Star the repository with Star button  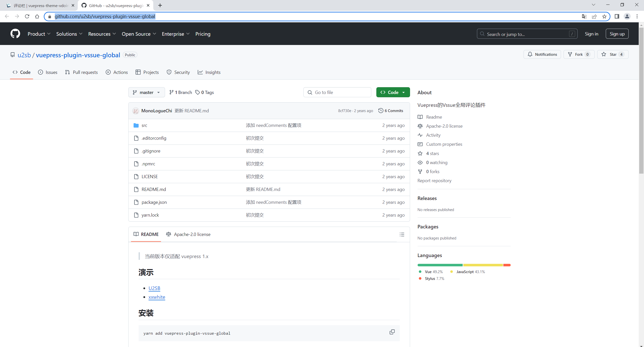613,55
